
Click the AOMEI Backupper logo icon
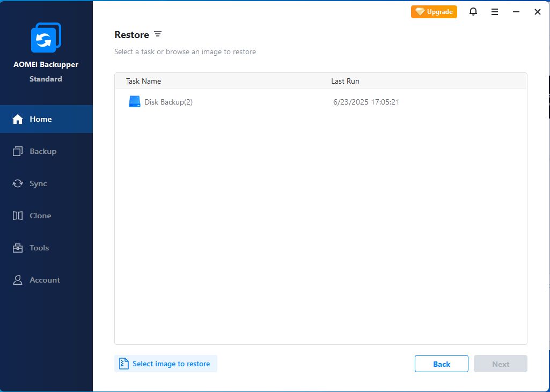(x=46, y=38)
